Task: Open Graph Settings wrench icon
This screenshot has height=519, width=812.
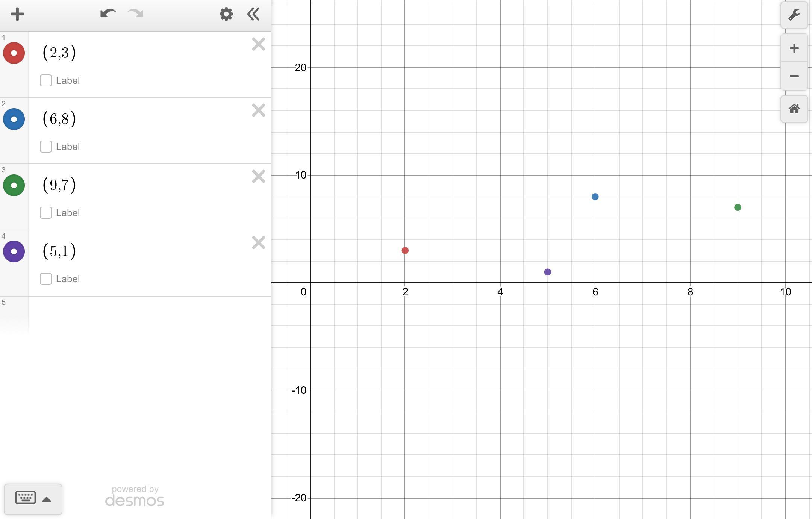Action: [x=794, y=15]
